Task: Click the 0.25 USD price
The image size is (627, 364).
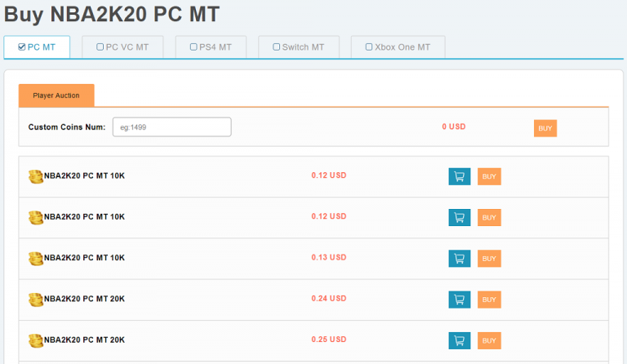Action: pyautogui.click(x=329, y=340)
